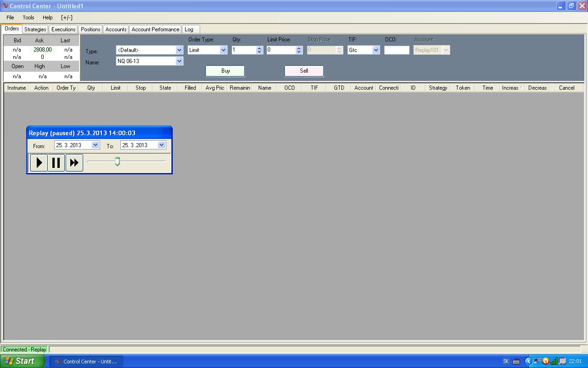Show the Account Performance tab
Viewport: 588px width, 368px height.
155,29
